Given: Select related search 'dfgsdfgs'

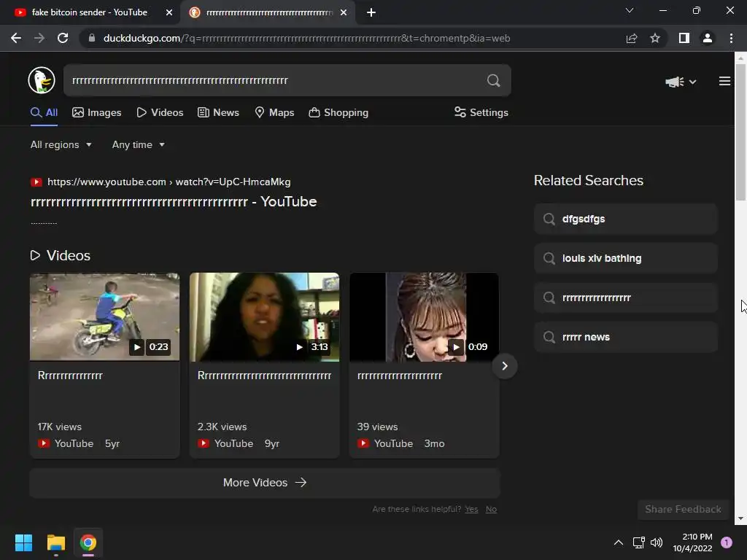Looking at the screenshot, I should pos(625,219).
